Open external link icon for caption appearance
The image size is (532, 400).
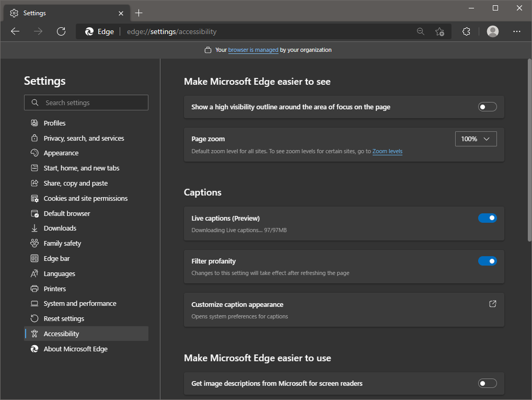tap(493, 304)
